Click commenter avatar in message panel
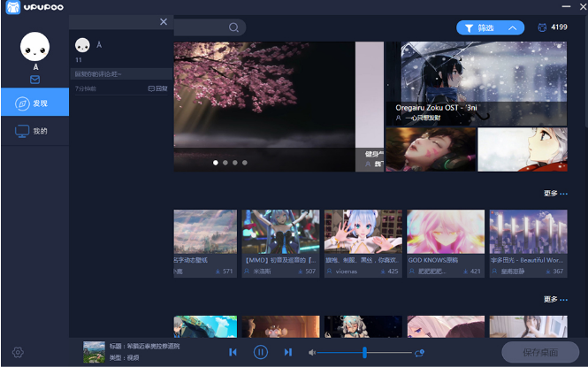Viewport: 588px width, 367px height. click(x=82, y=45)
